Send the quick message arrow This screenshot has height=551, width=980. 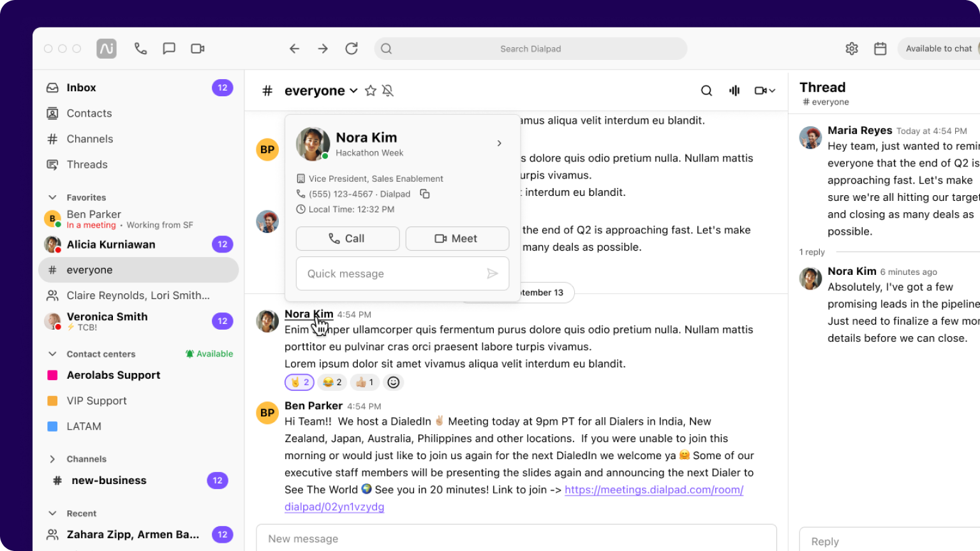(493, 274)
